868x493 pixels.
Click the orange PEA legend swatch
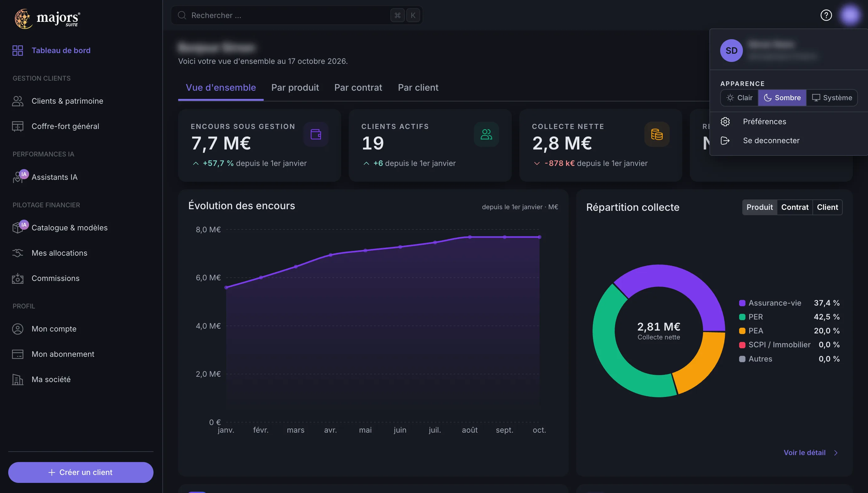(742, 331)
